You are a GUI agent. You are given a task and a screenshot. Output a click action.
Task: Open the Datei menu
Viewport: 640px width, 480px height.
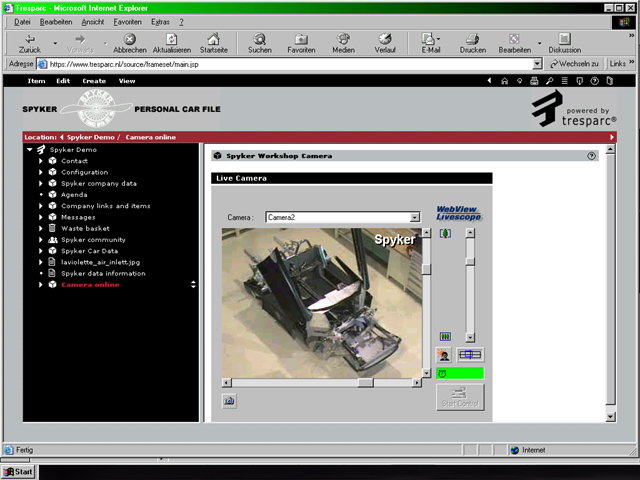(x=22, y=22)
